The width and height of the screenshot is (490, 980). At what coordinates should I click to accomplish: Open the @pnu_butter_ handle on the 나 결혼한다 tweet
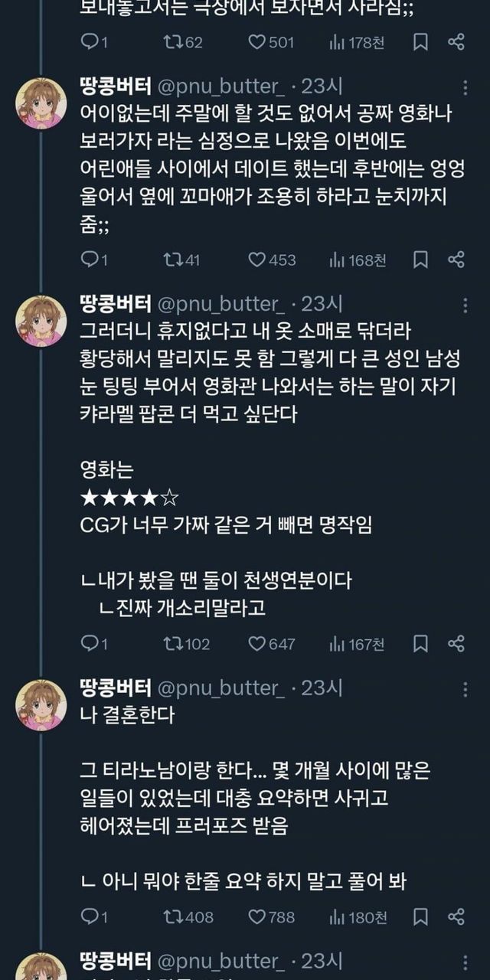coord(220,688)
